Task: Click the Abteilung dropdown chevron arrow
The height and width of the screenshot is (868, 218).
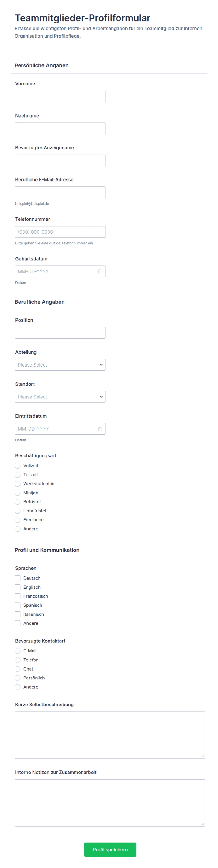Action: point(101,365)
